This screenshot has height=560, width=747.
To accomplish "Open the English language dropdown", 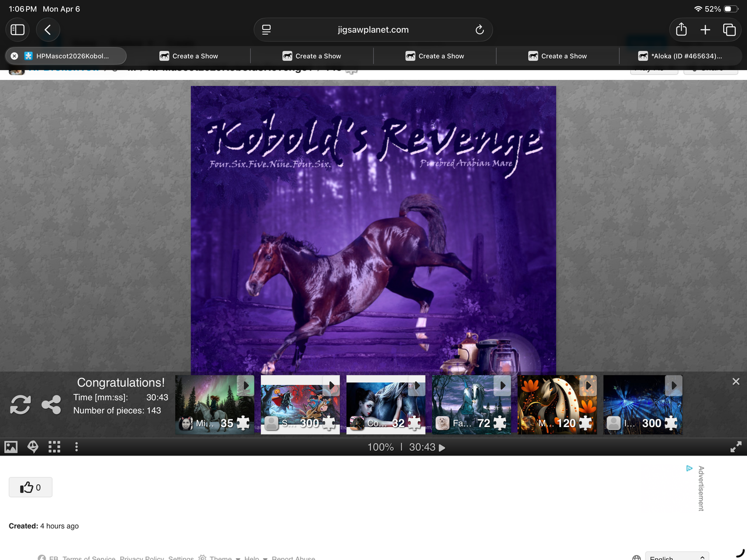I will tap(677, 557).
